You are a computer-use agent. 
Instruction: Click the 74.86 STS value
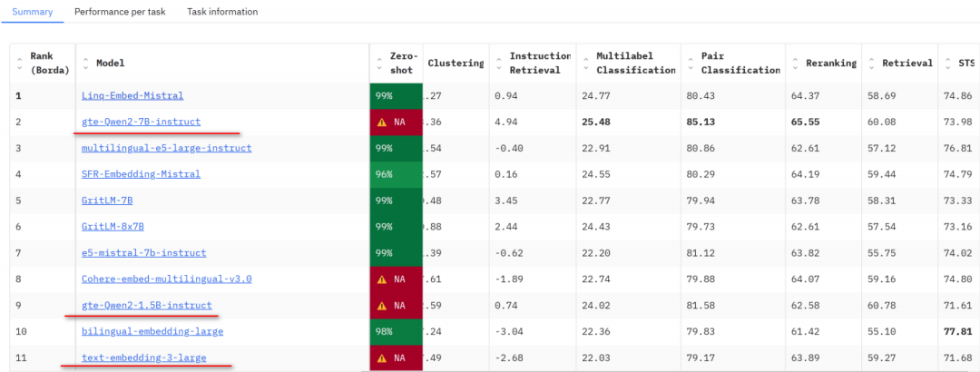(x=957, y=95)
